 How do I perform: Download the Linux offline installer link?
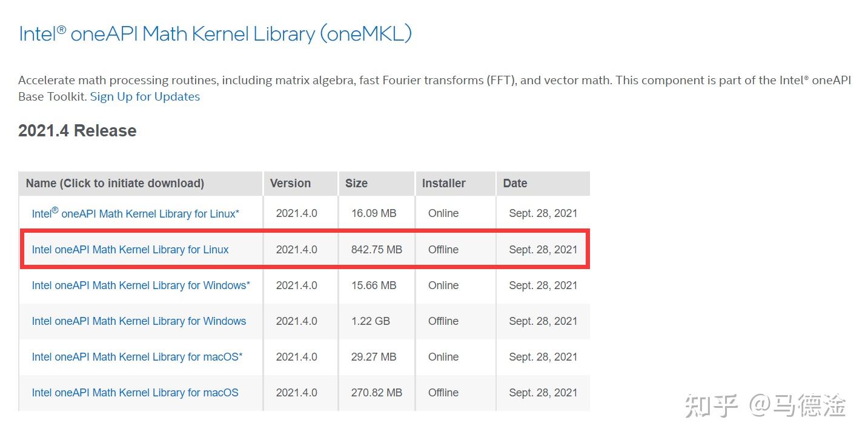click(x=130, y=250)
